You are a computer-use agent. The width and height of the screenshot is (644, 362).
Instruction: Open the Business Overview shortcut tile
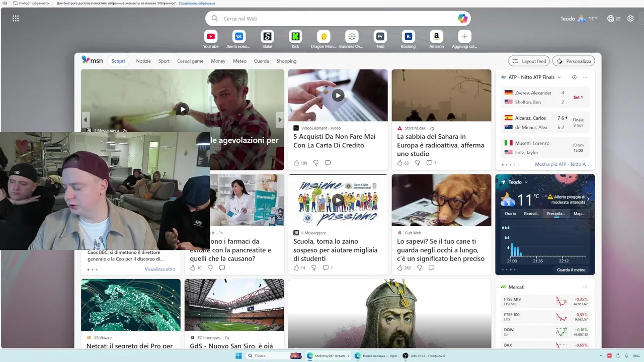point(352,36)
